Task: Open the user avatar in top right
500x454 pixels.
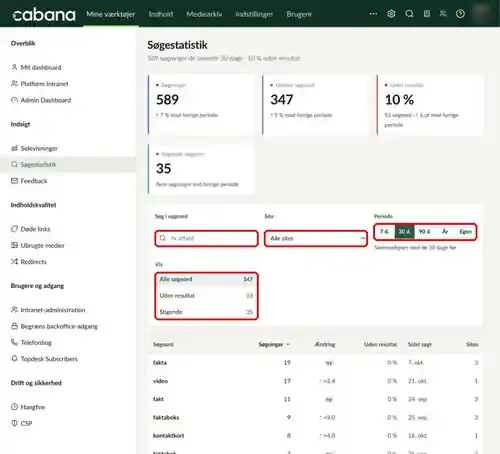Action: (x=481, y=14)
